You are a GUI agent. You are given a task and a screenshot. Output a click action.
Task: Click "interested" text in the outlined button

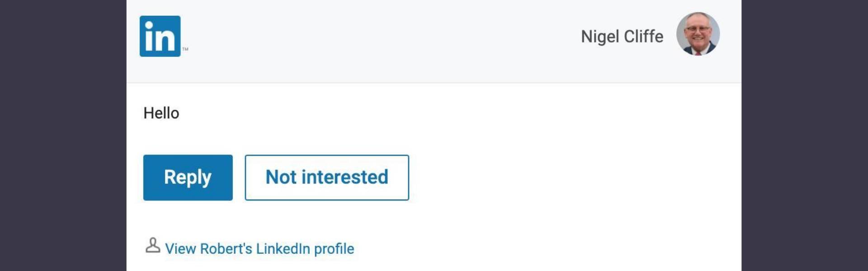pos(344,177)
